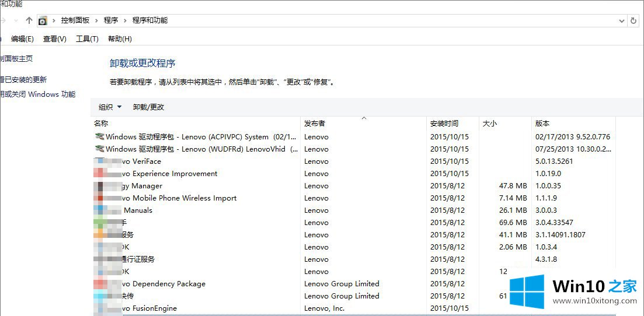Image resolution: width=644 pixels, height=316 pixels.
Task: Click the 41.1 MB size value
Action: click(513, 235)
